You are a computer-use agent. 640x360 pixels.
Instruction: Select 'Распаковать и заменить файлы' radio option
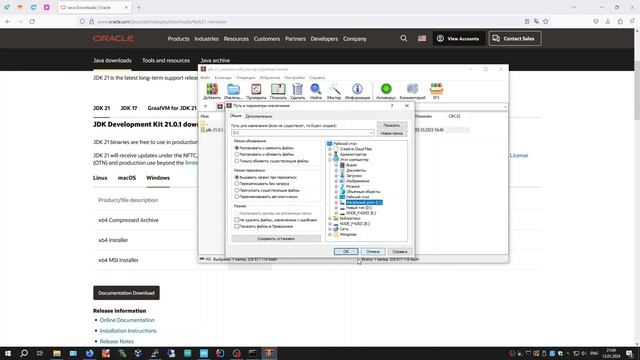click(237, 148)
